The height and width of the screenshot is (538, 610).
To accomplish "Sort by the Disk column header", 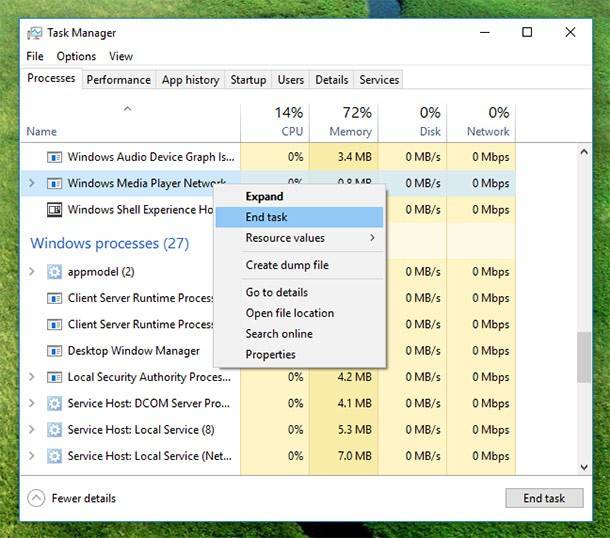I will pyautogui.click(x=413, y=123).
